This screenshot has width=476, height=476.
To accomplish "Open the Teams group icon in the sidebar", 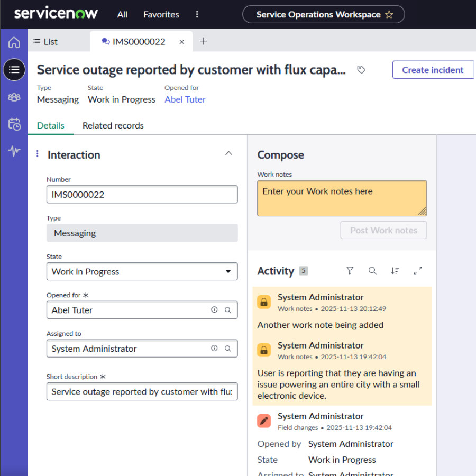I will 14,97.
